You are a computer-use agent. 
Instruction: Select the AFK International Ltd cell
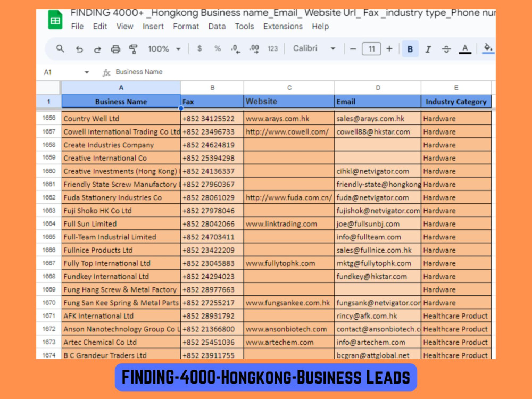pyautogui.click(x=121, y=316)
